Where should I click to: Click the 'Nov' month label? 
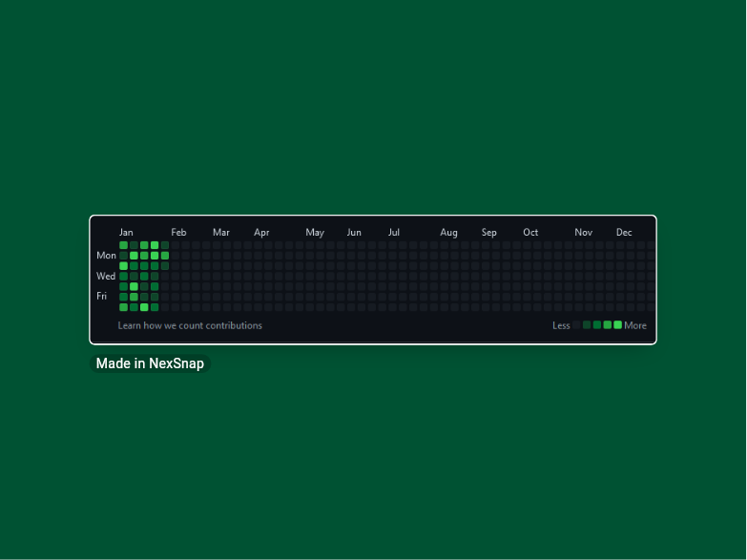584,232
